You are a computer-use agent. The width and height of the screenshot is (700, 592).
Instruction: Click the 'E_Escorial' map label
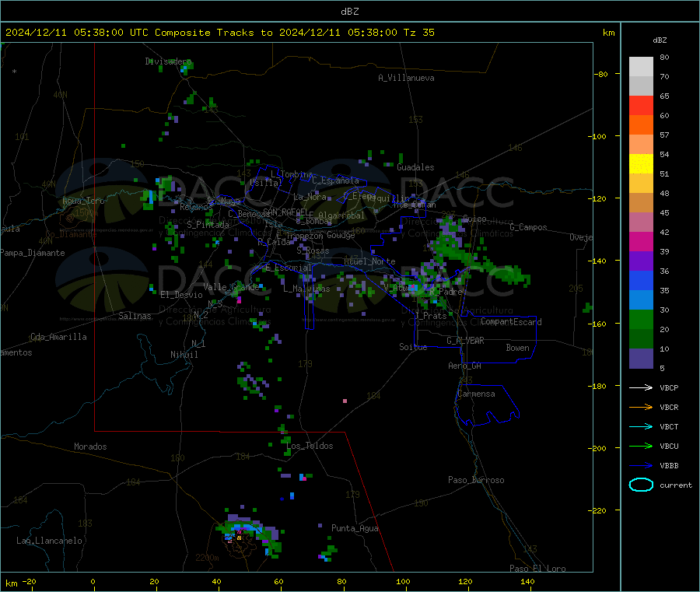289,268
